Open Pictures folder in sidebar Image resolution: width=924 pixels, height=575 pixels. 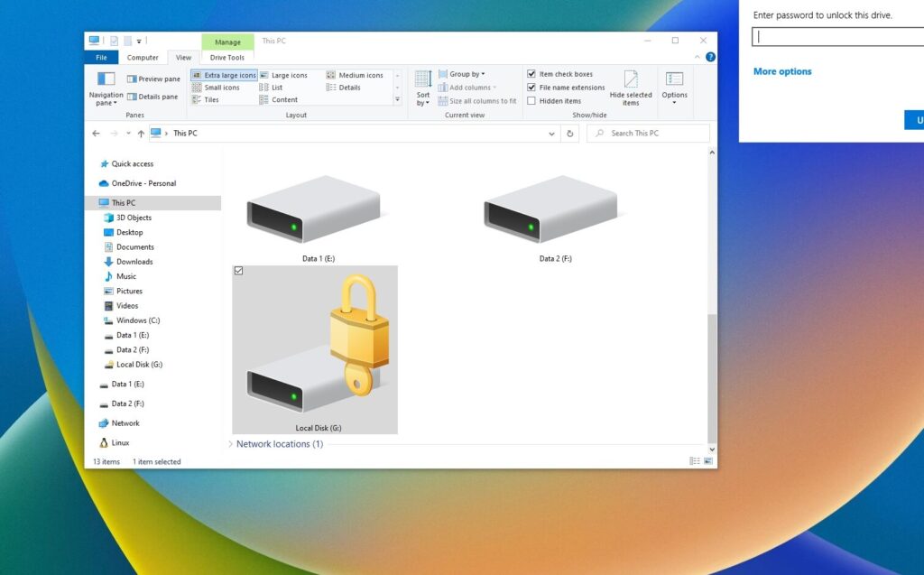tap(129, 292)
